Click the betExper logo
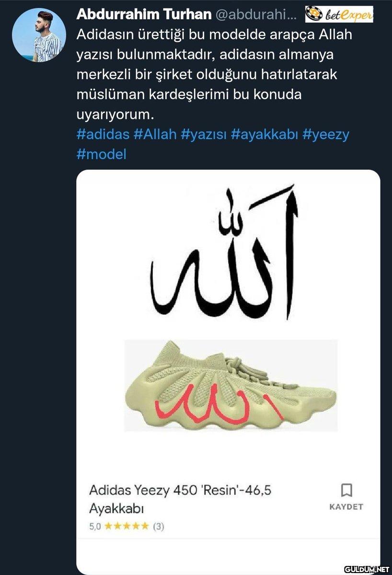Image resolution: width=392 pixels, height=575 pixels. [x=339, y=14]
